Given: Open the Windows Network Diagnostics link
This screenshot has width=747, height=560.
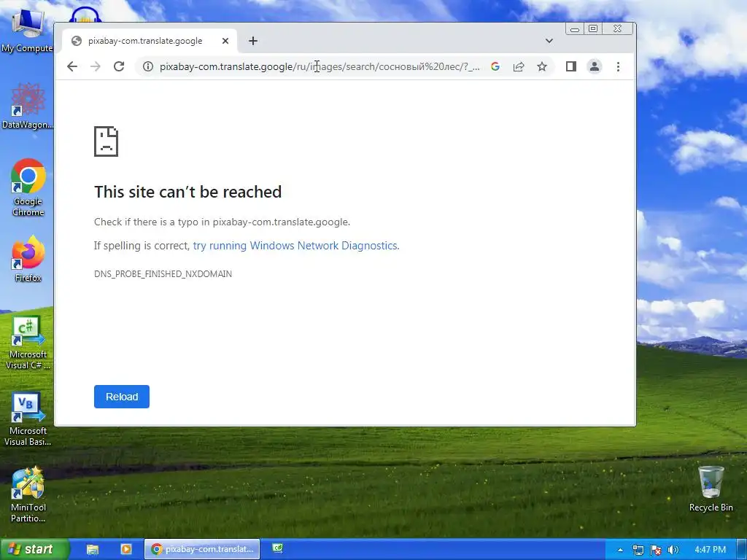Looking at the screenshot, I should pyautogui.click(x=296, y=246).
